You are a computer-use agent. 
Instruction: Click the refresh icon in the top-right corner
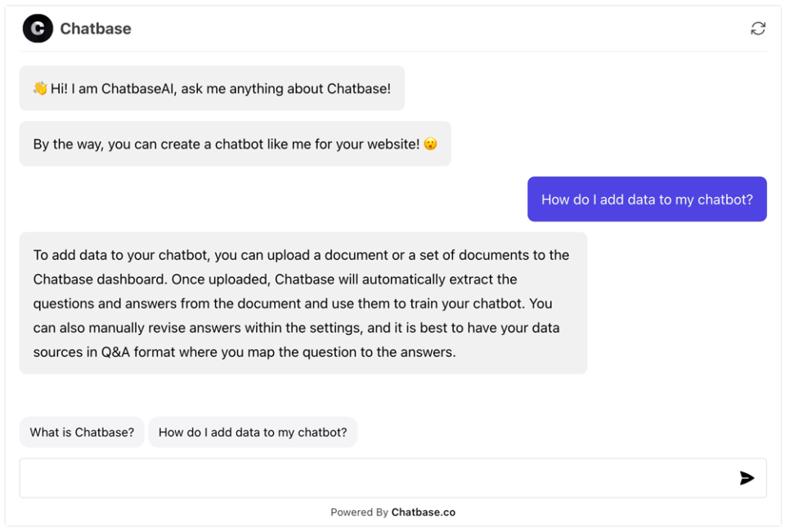tap(758, 28)
